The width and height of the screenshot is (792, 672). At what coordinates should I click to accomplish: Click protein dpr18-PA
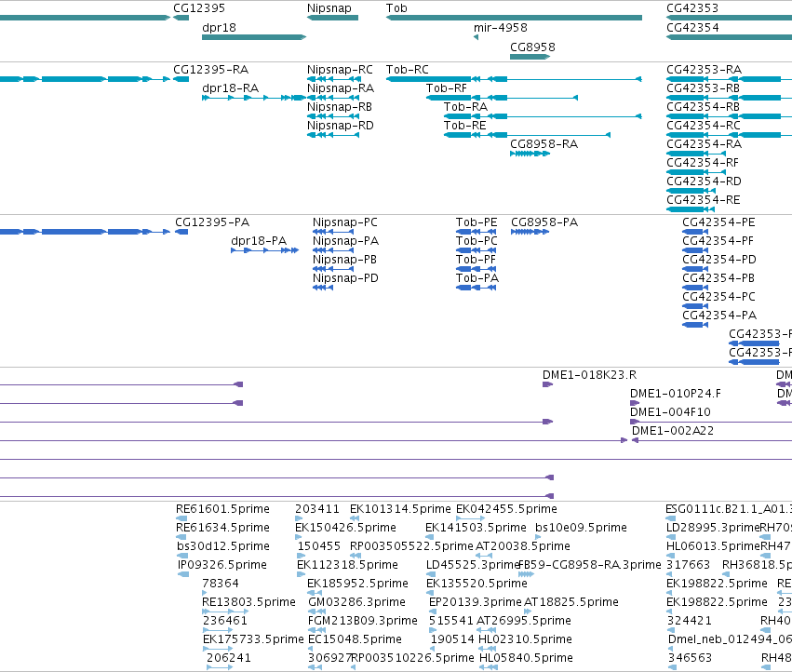(264, 250)
